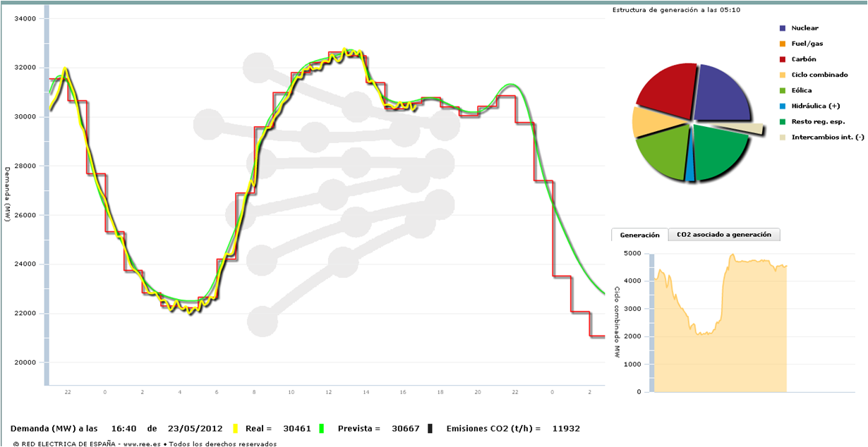Select the Eólica green legend square

(783, 90)
